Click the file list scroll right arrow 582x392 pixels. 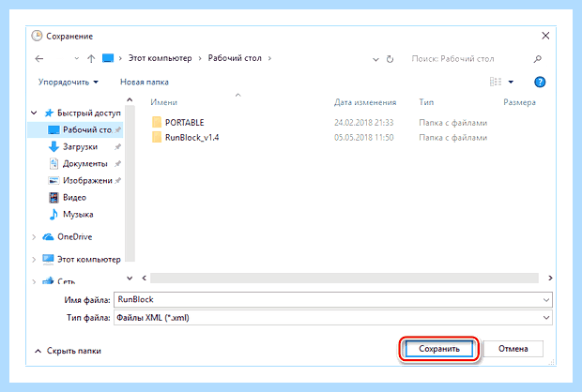pos(550,278)
